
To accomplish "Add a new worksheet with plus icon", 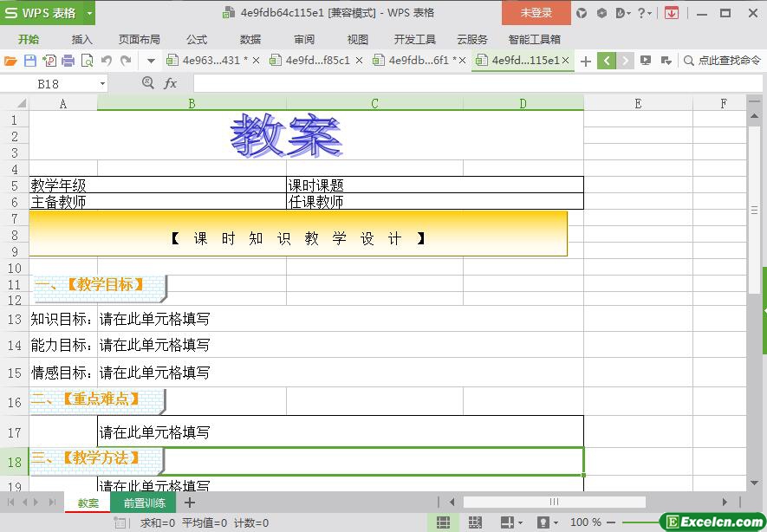I will (190, 503).
